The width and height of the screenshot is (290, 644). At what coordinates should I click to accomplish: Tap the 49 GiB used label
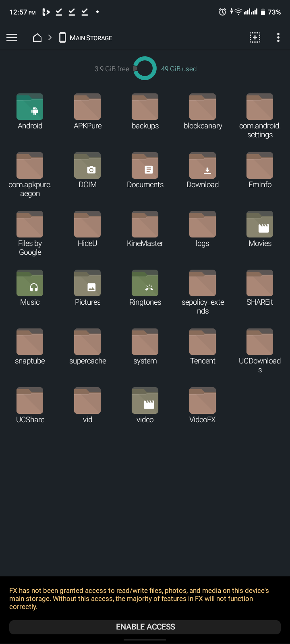179,69
